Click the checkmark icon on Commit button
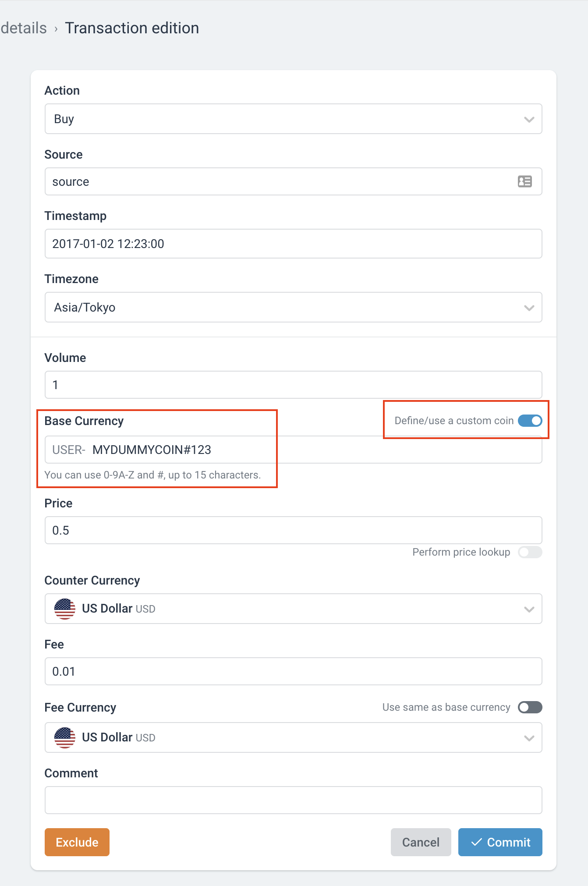 click(476, 842)
